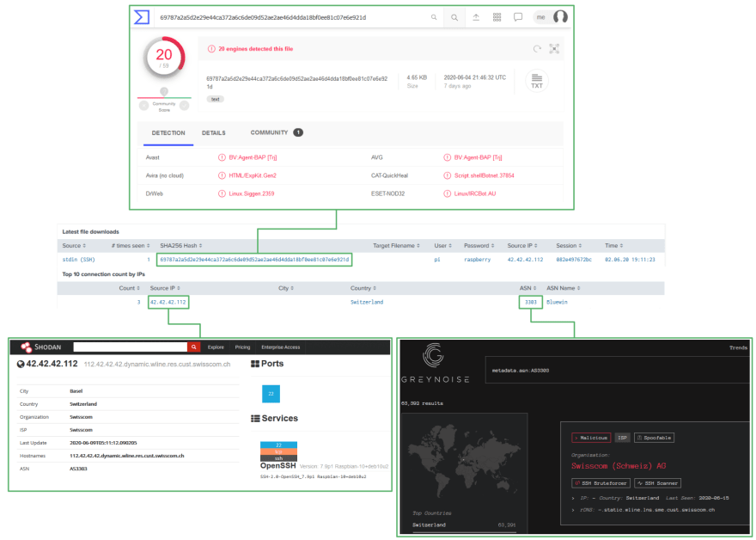Click the Bluewin ASN name link
The image size is (756, 540).
click(557, 302)
